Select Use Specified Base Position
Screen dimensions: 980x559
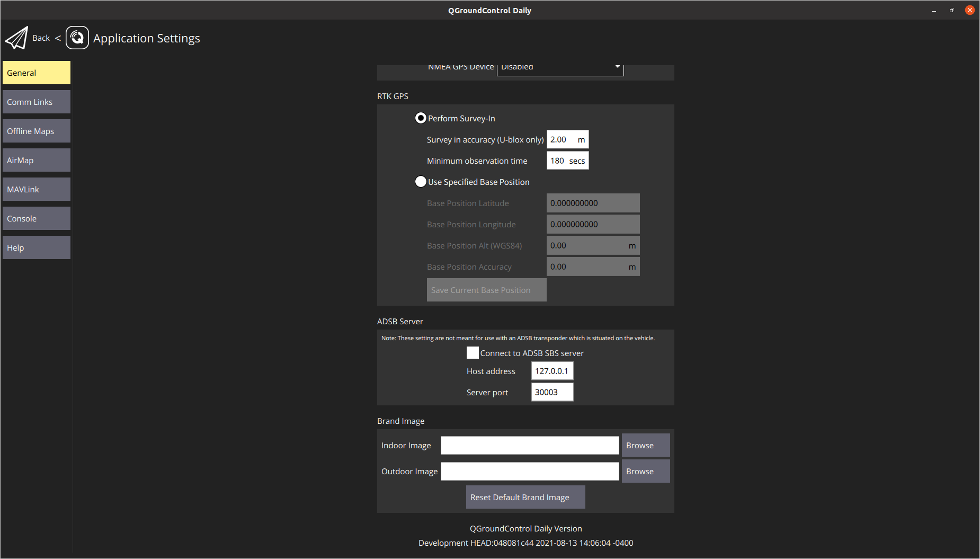421,182
